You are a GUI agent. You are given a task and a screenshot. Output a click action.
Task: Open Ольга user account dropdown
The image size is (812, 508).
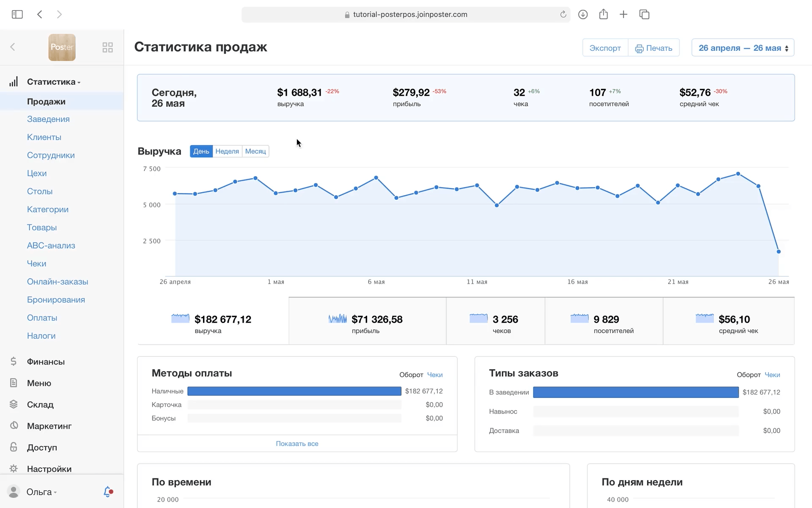click(41, 492)
